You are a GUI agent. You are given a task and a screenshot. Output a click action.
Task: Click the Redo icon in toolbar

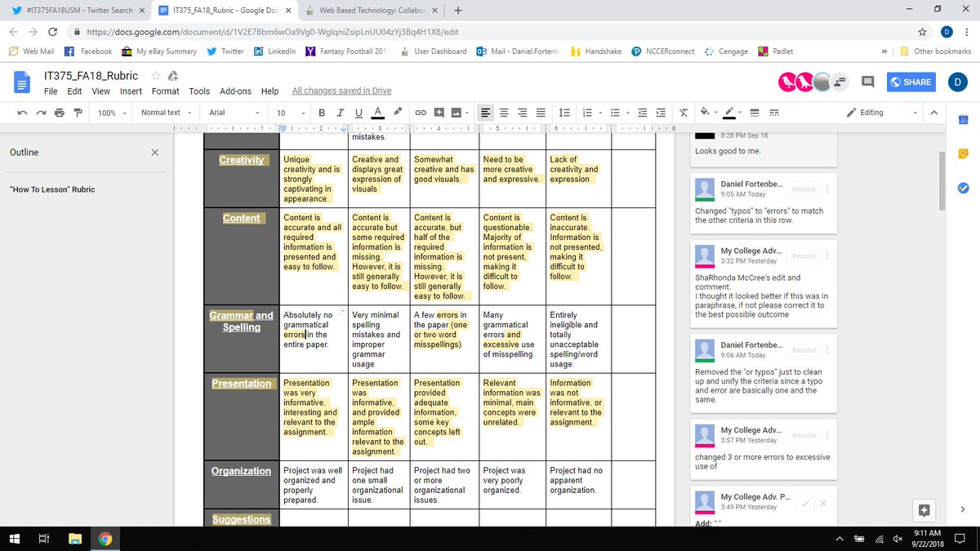tap(41, 113)
